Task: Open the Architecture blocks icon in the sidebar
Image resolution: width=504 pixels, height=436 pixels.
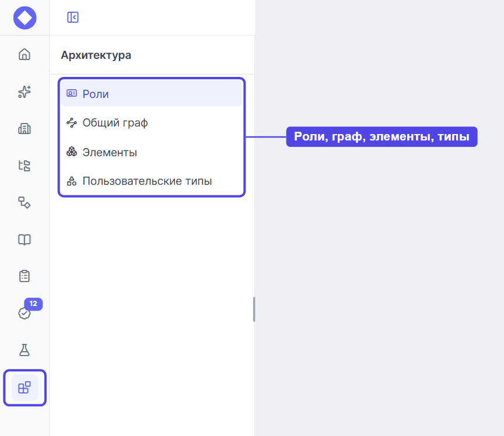Action: (24, 388)
